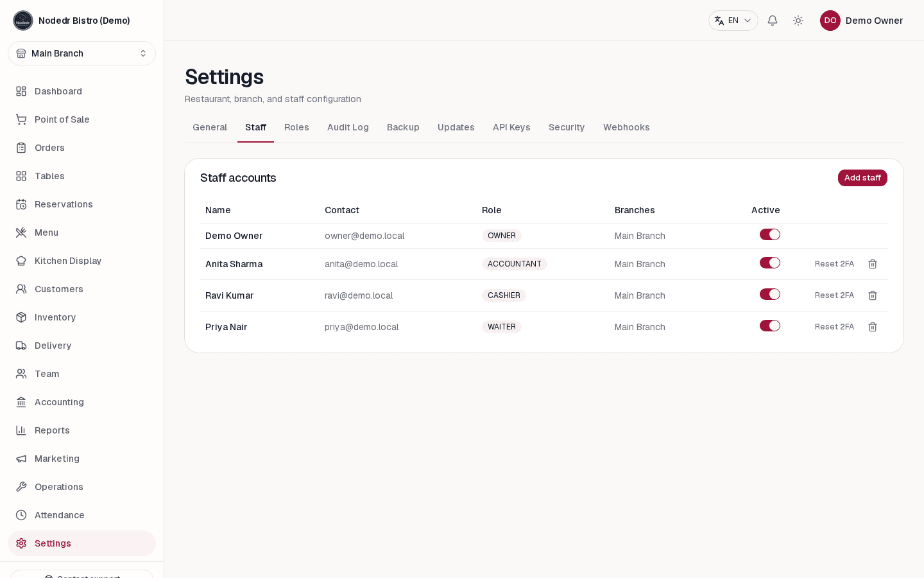Toggle Demo Owner's active switch
924x578 pixels.
click(x=770, y=234)
